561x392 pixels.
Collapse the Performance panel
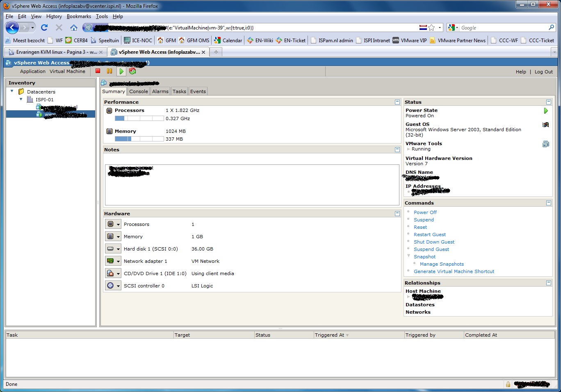pyautogui.click(x=397, y=102)
